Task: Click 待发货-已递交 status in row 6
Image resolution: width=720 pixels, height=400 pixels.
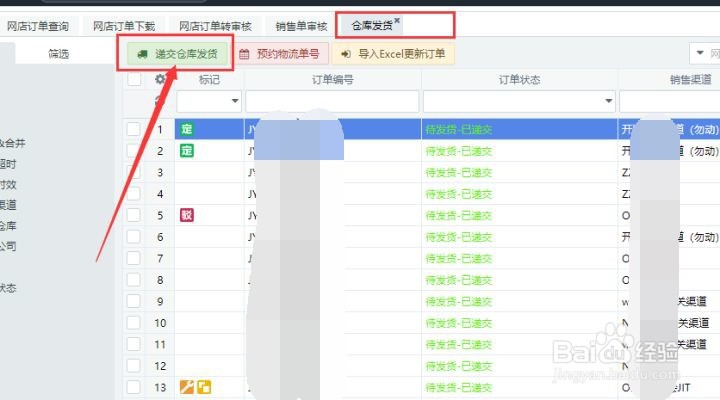Action: pos(458,237)
